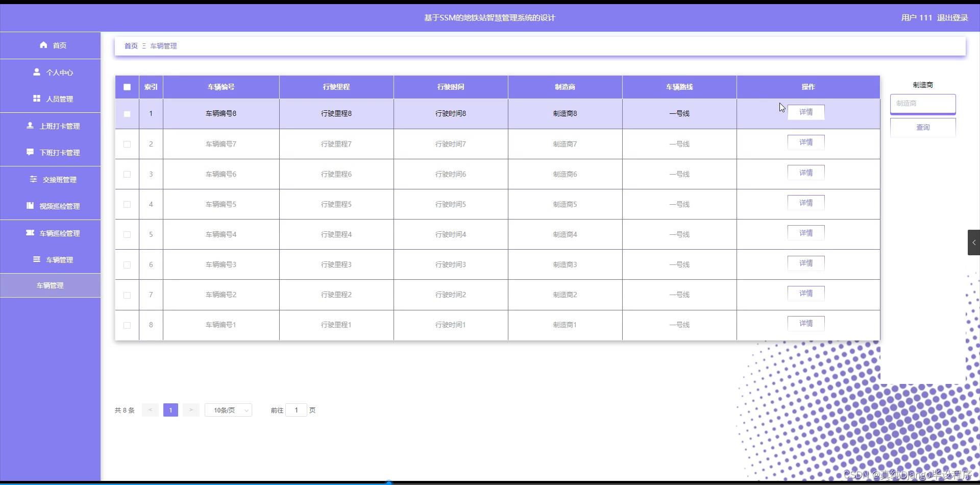This screenshot has height=485, width=980.
Task: Click 详情 for 车辆编号3
Action: point(806,263)
